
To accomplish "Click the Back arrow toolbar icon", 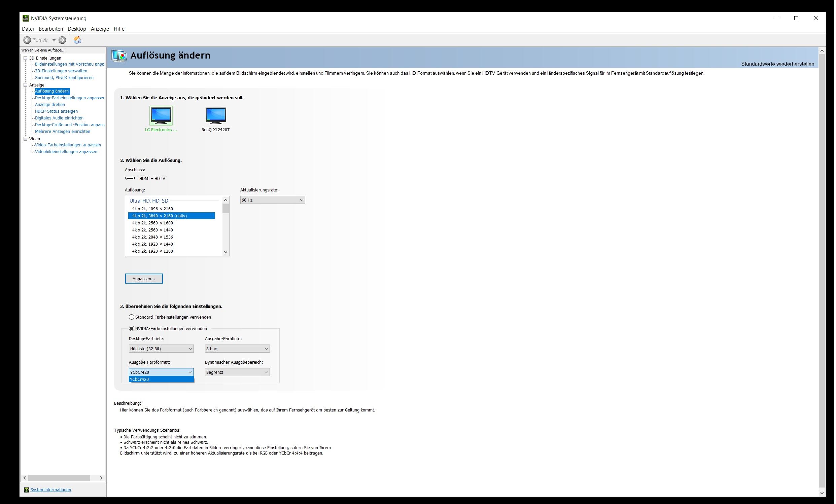I will click(x=27, y=40).
